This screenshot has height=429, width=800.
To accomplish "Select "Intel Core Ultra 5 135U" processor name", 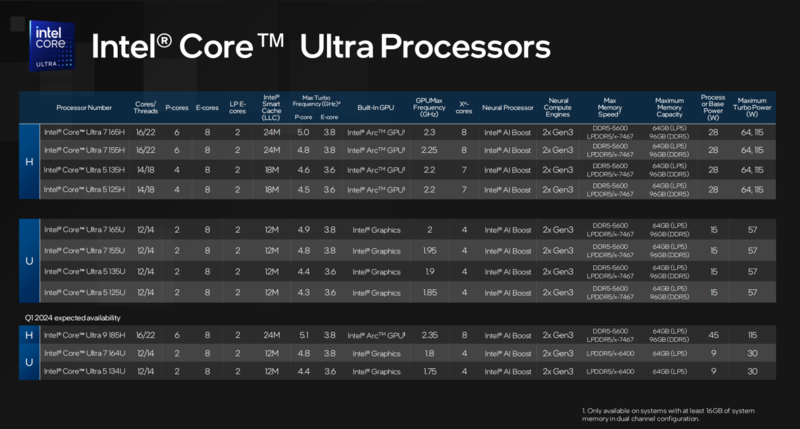I will pos(84,271).
